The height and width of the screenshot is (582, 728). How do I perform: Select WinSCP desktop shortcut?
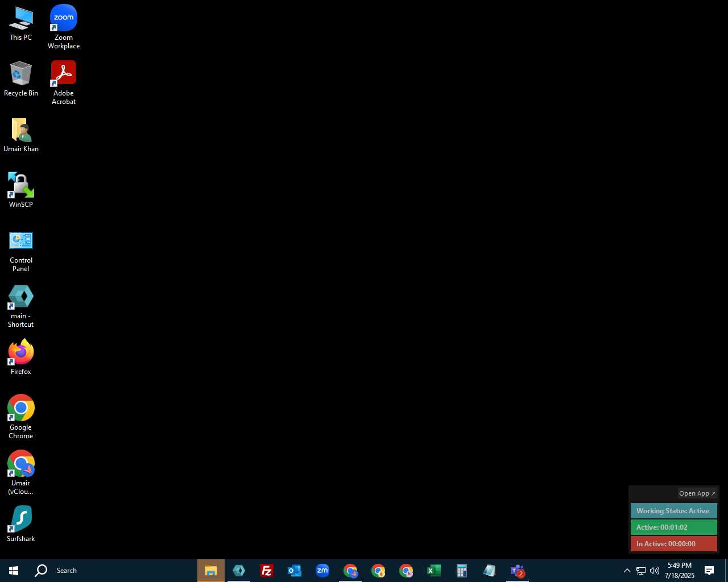click(x=21, y=190)
